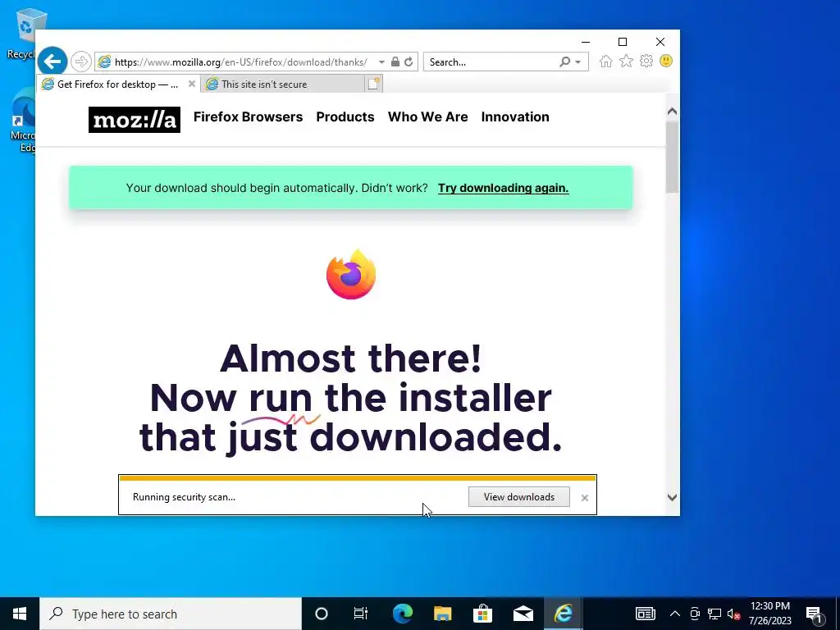Click the Mozilla logo
840x630 pixels.
[135, 120]
